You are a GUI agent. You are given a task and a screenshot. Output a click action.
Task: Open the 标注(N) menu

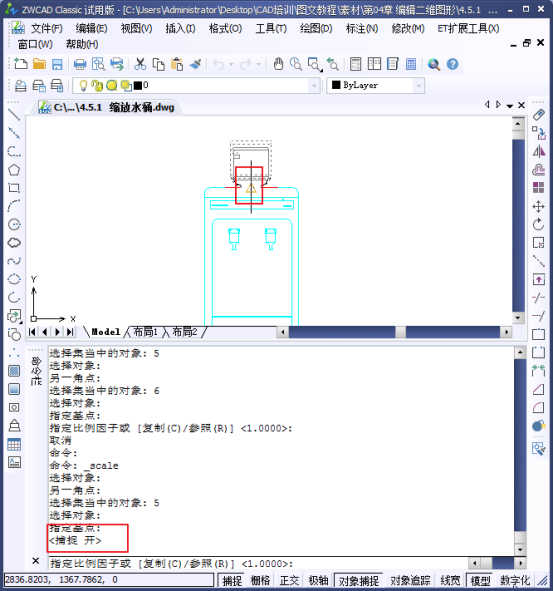point(362,28)
